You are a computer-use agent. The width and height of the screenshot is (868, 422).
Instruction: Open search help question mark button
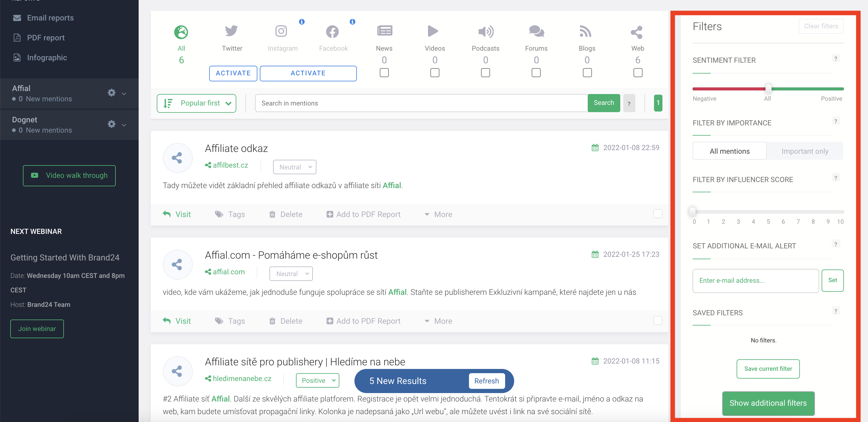[629, 103]
